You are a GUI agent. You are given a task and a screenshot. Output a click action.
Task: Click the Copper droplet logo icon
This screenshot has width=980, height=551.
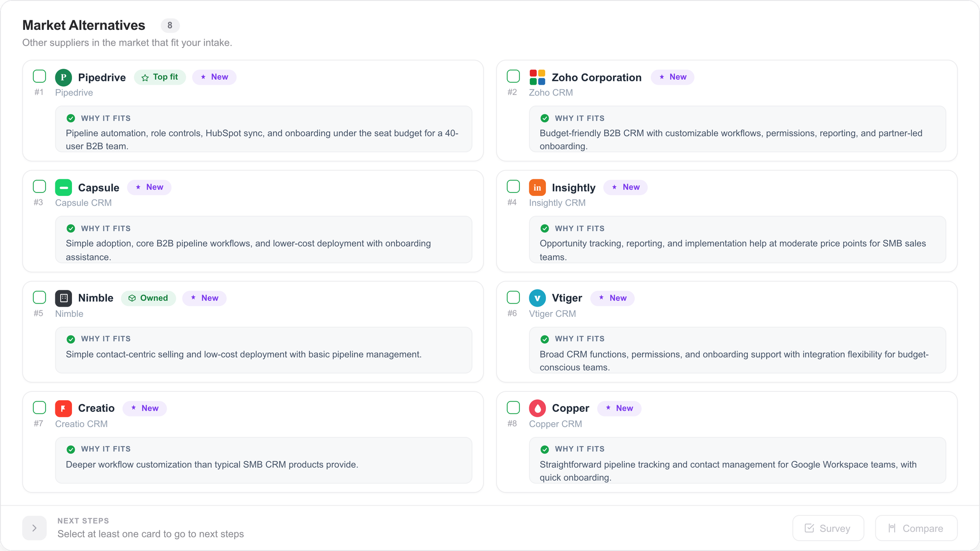[538, 408]
